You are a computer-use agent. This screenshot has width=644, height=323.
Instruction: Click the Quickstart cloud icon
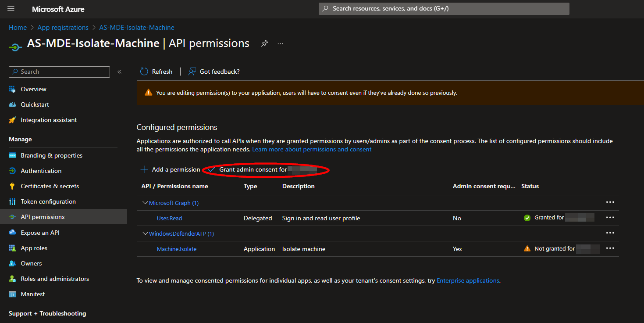[12, 104]
